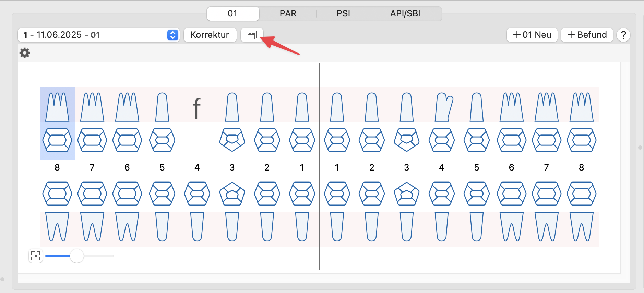The width and height of the screenshot is (644, 293).
Task: Select upper left tooth 2 occlusal surface
Action: [x=372, y=140]
